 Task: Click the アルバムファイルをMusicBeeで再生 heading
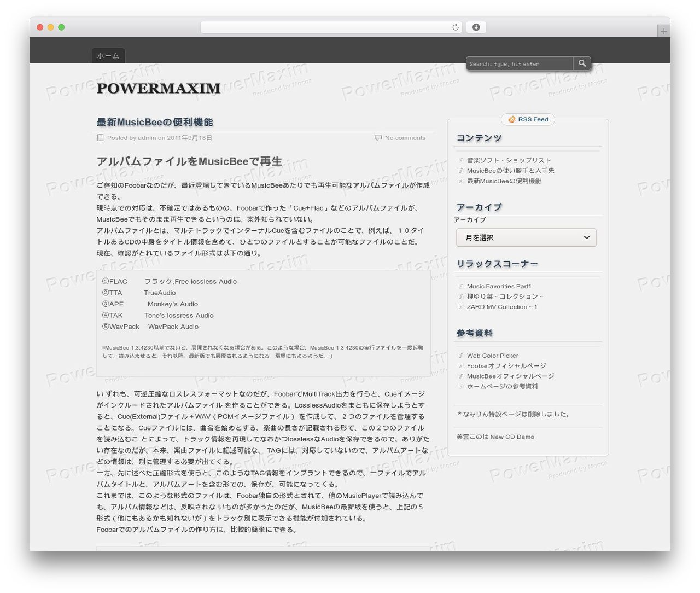(189, 161)
